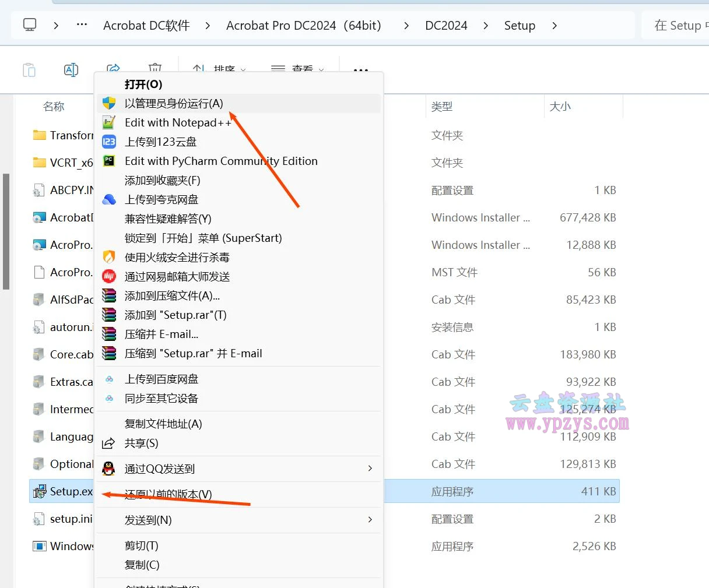Open Setup.exe with Notepad++
The image size is (709, 588).
coord(178,122)
